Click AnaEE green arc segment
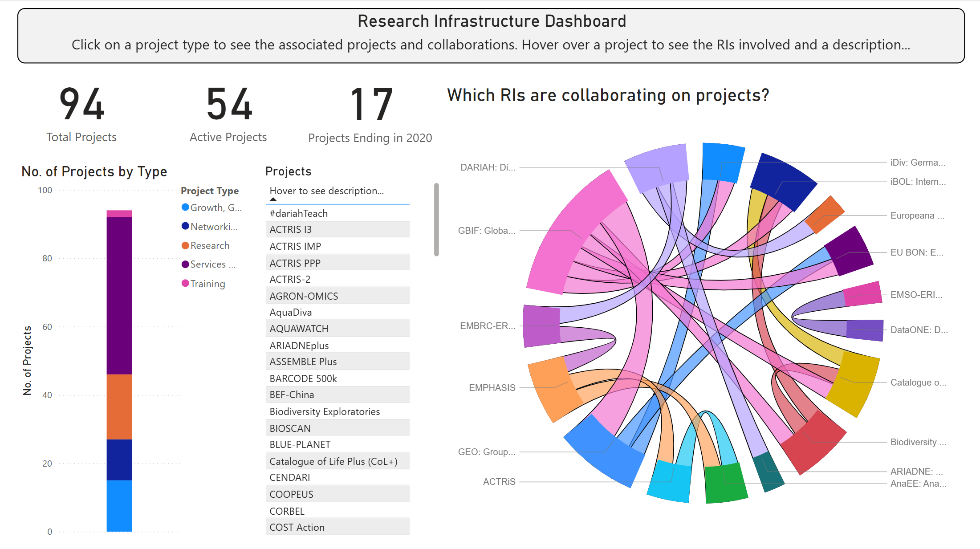This screenshot has height=549, width=980. point(726,483)
